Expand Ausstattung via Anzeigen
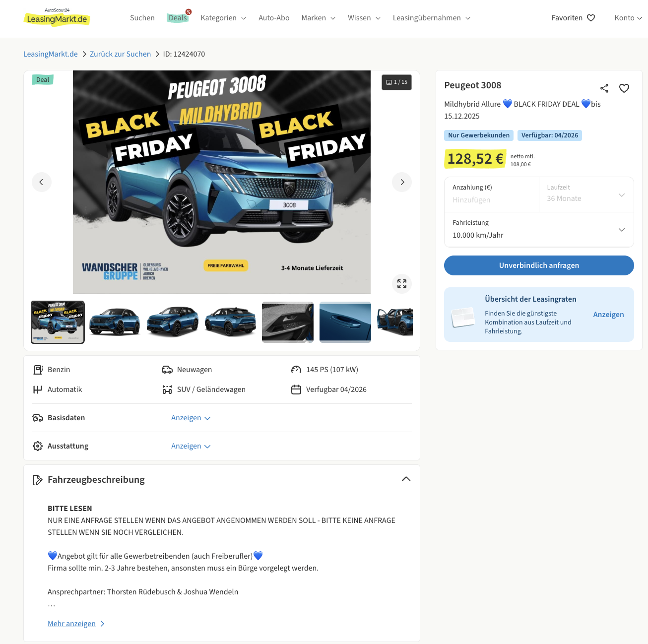The width and height of the screenshot is (648, 644). [191, 446]
